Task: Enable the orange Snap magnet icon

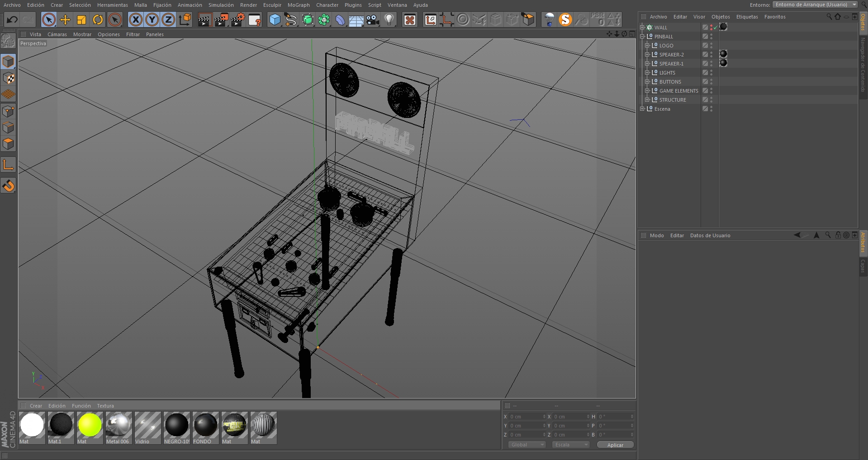Action: pos(9,186)
